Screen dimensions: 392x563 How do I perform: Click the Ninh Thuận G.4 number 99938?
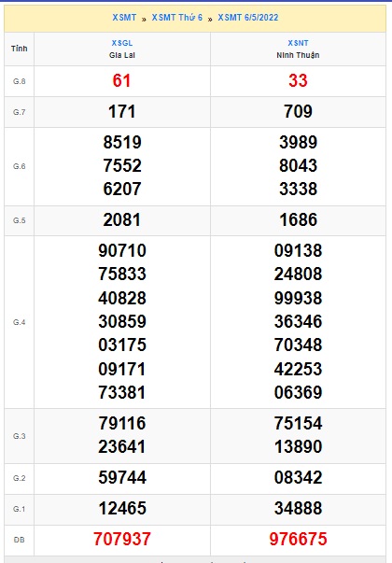pos(299,298)
